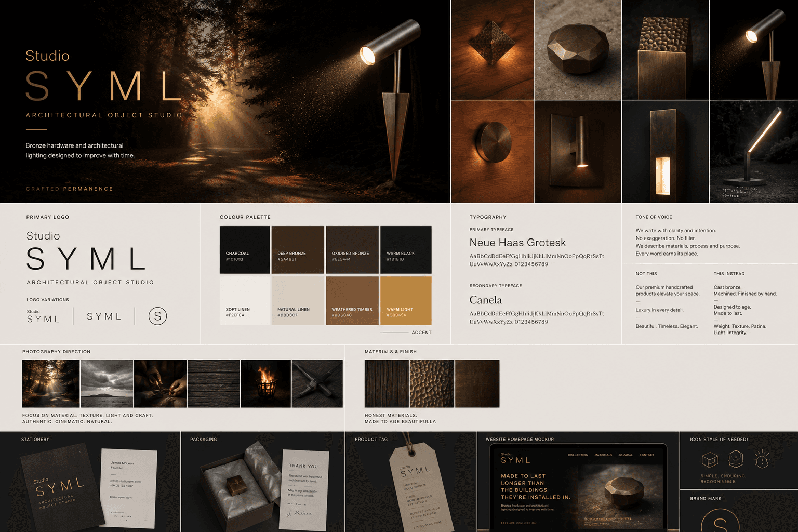Click the boxed bronze knob in packaging

pos(236,485)
